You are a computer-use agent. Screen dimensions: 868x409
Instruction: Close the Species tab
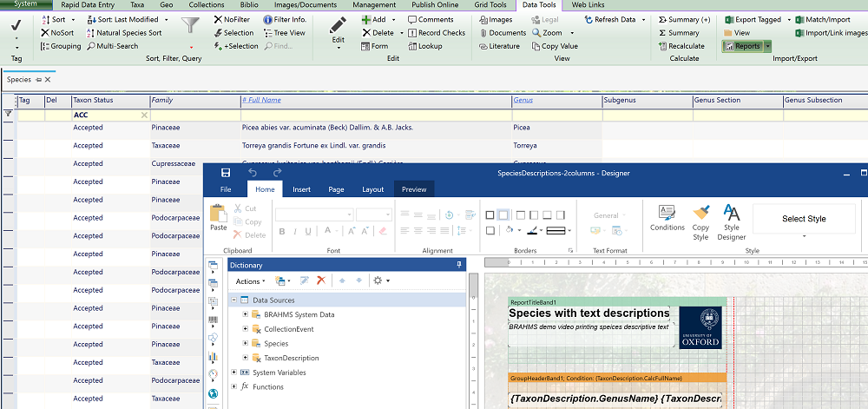[x=48, y=80]
